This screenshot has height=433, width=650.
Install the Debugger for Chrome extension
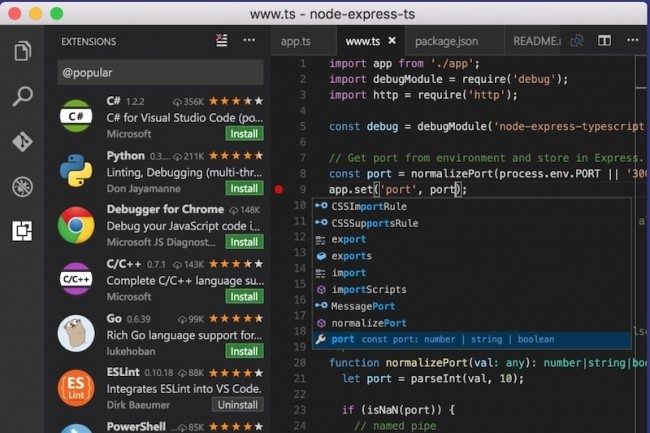pyautogui.click(x=243, y=242)
